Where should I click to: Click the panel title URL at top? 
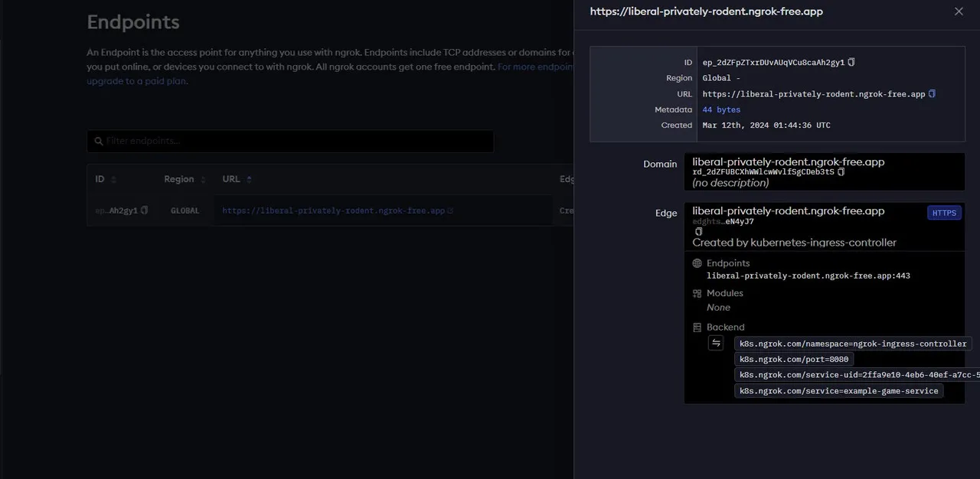(706, 11)
